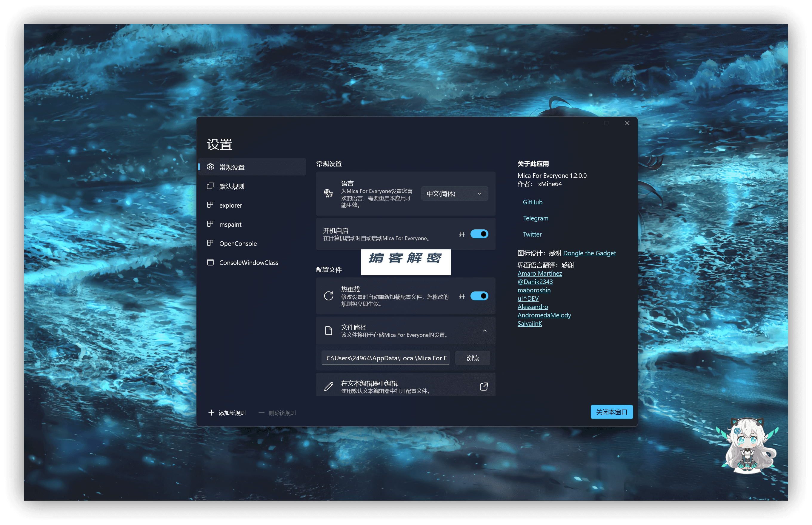The height and width of the screenshot is (525, 812).
Task: Click the minus icon for 删除该规则
Action: tap(261, 413)
